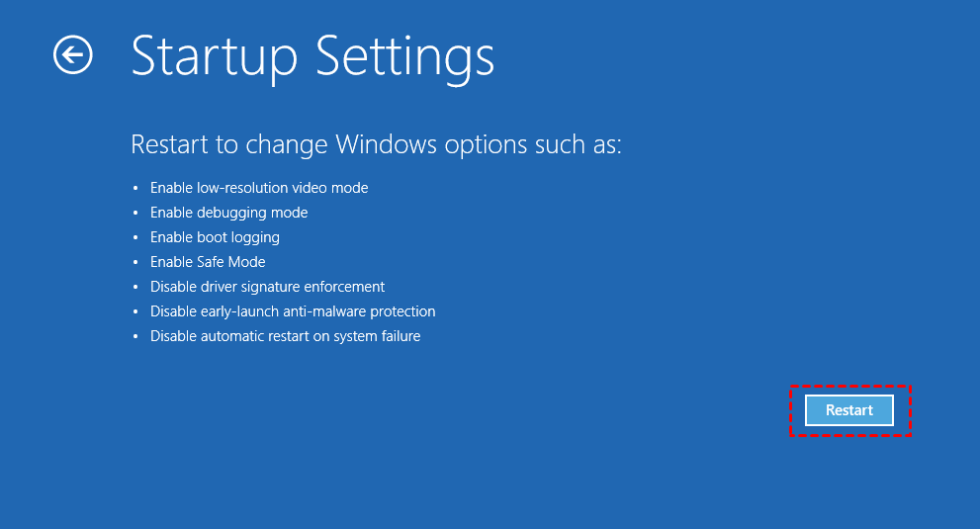Click the Startup Settings title
Screen dimensions: 980x529
coord(312,56)
